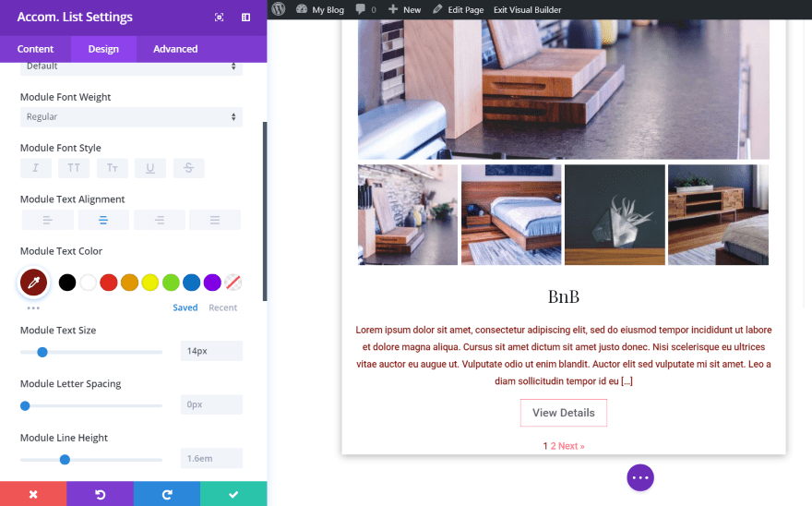Toggle underline font style

150,168
